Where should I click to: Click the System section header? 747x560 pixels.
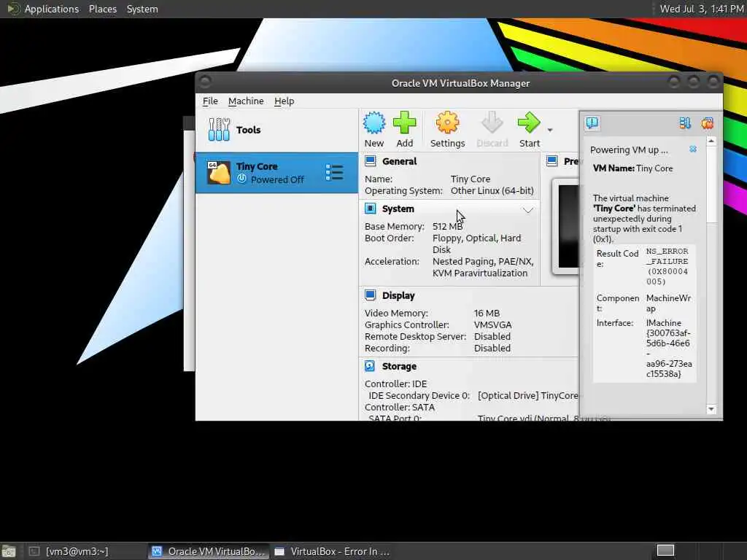click(398, 209)
